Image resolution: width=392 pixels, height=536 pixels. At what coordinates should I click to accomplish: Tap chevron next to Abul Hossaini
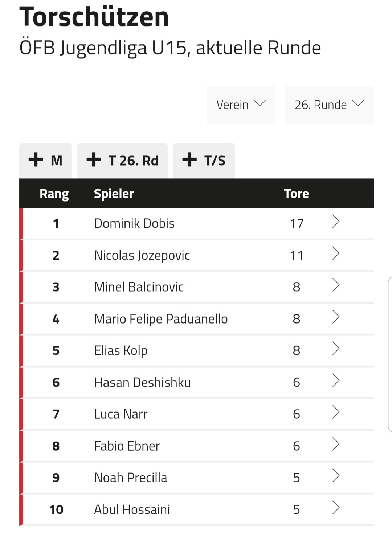click(x=336, y=508)
